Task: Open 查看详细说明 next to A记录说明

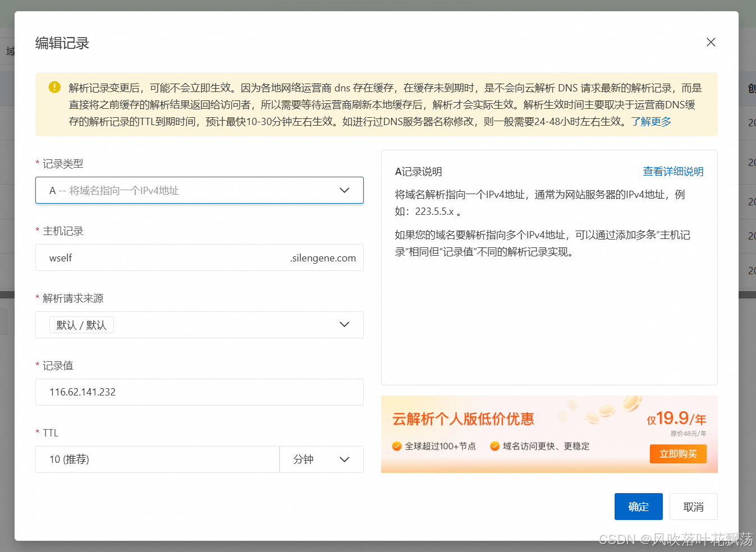Action: point(673,172)
